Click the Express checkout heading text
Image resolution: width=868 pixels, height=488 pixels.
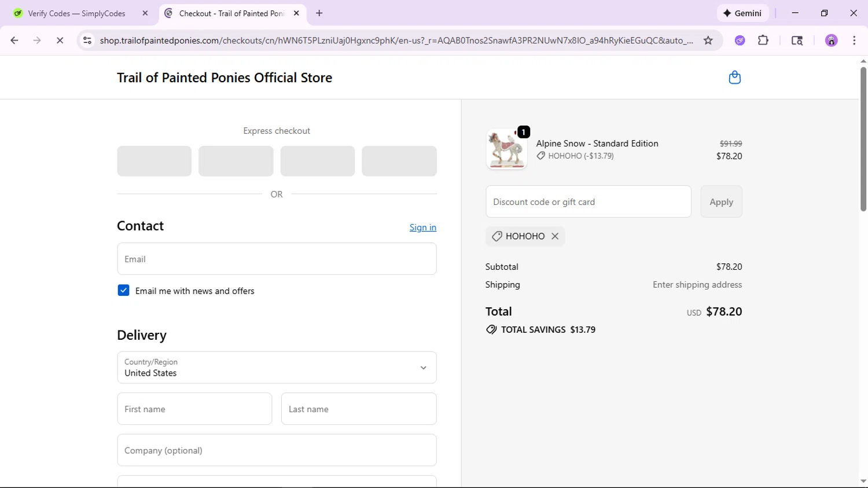tap(277, 131)
